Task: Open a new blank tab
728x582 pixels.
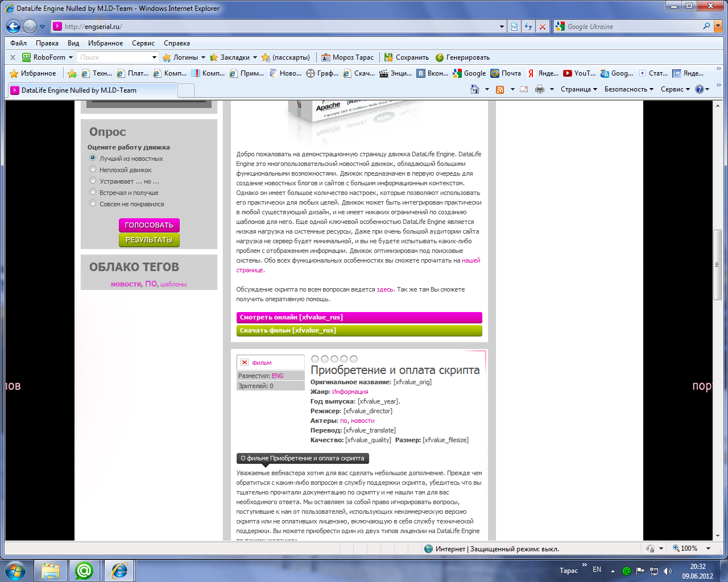Action: click(x=186, y=90)
